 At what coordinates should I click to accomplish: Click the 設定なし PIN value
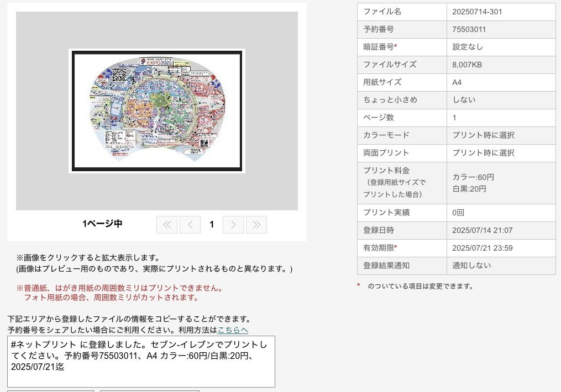click(x=468, y=47)
